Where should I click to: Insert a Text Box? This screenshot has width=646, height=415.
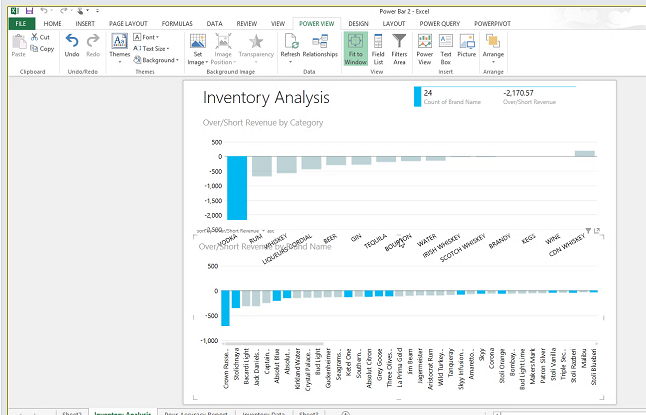pyautogui.click(x=446, y=49)
